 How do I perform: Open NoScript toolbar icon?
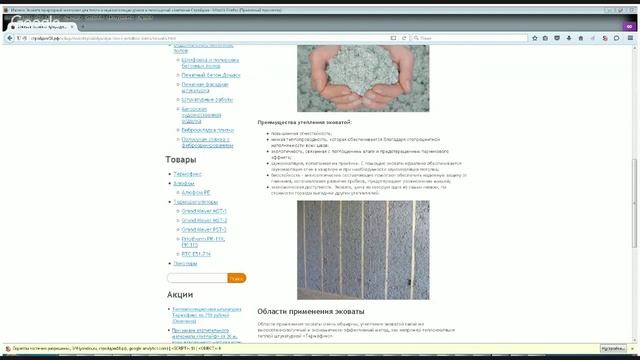pos(605,38)
